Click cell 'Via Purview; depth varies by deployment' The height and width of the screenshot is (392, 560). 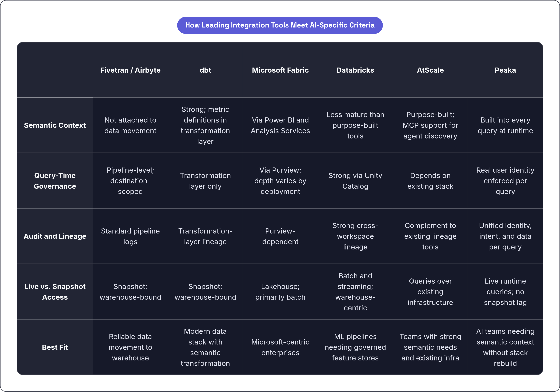pos(280,181)
